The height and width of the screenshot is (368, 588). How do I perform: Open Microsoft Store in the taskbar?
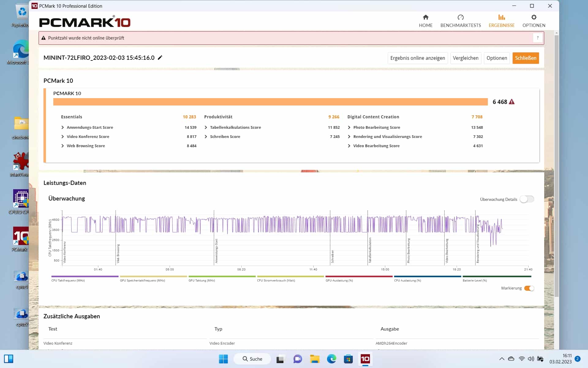(348, 359)
